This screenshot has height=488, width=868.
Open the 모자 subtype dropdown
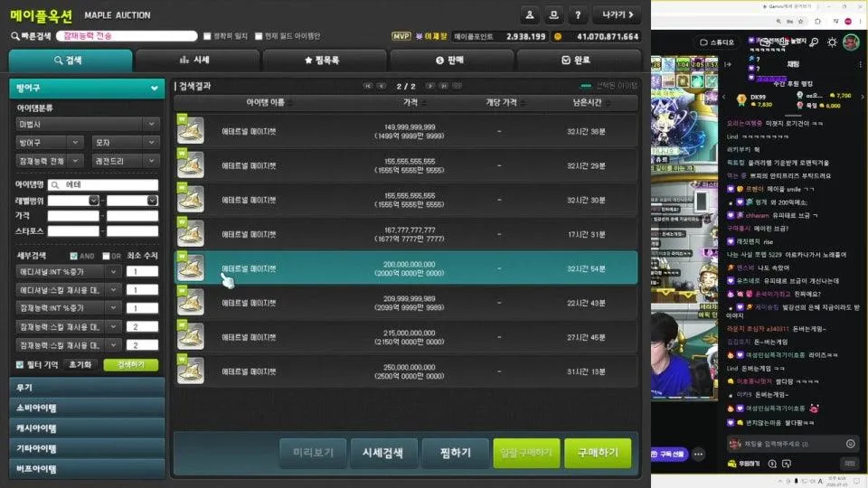pos(126,143)
